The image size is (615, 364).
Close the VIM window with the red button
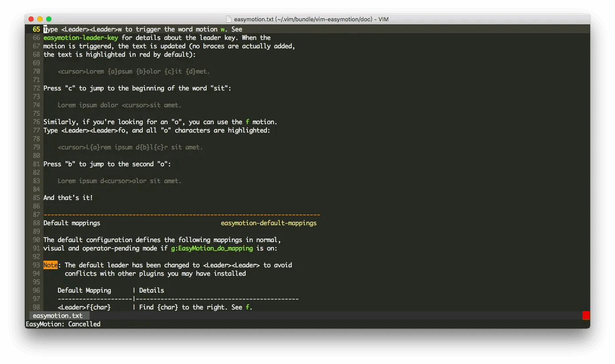click(x=31, y=19)
